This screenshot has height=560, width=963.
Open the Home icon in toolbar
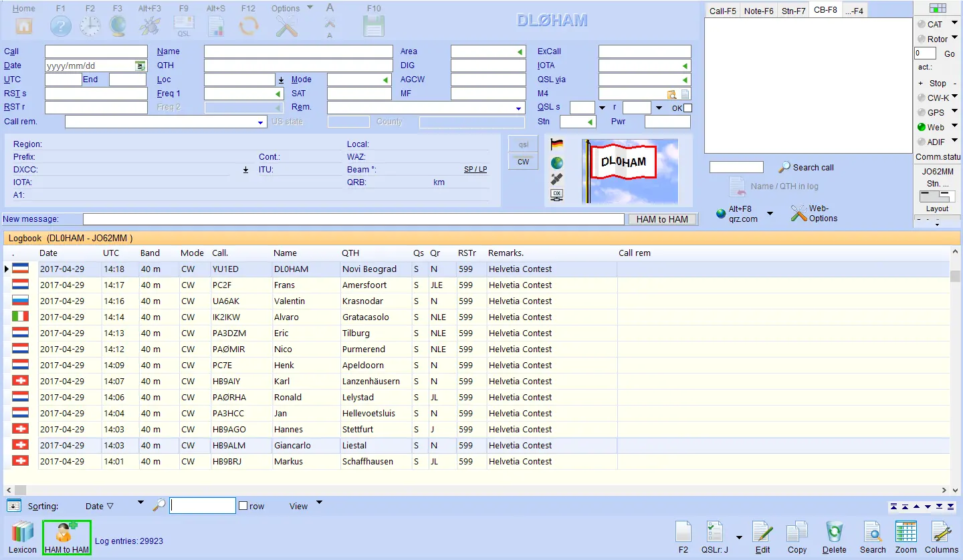tap(24, 26)
